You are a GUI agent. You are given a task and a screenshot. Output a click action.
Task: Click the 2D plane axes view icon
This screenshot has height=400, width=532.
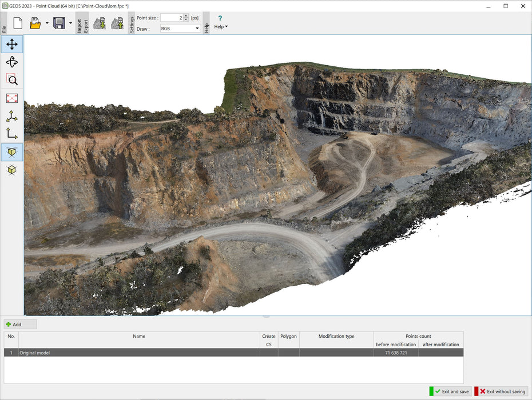tap(12, 134)
